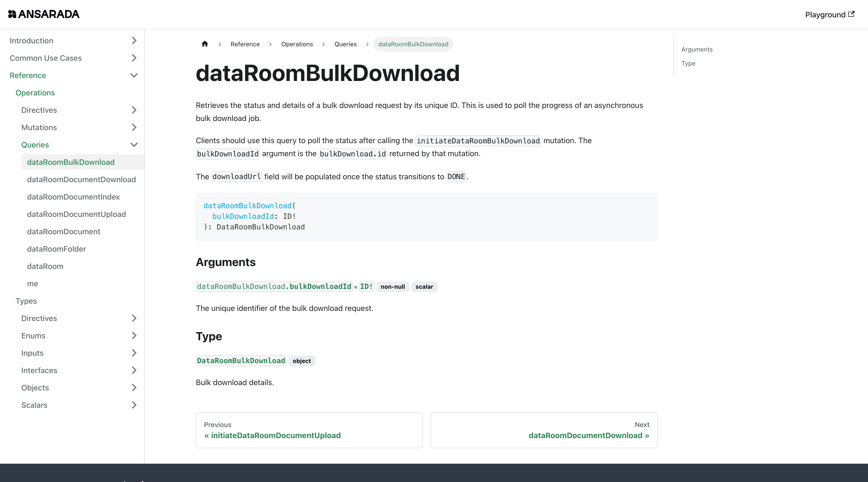Viewport: 868px width, 482px height.
Task: Click the Type section heading
Action: 209,336
